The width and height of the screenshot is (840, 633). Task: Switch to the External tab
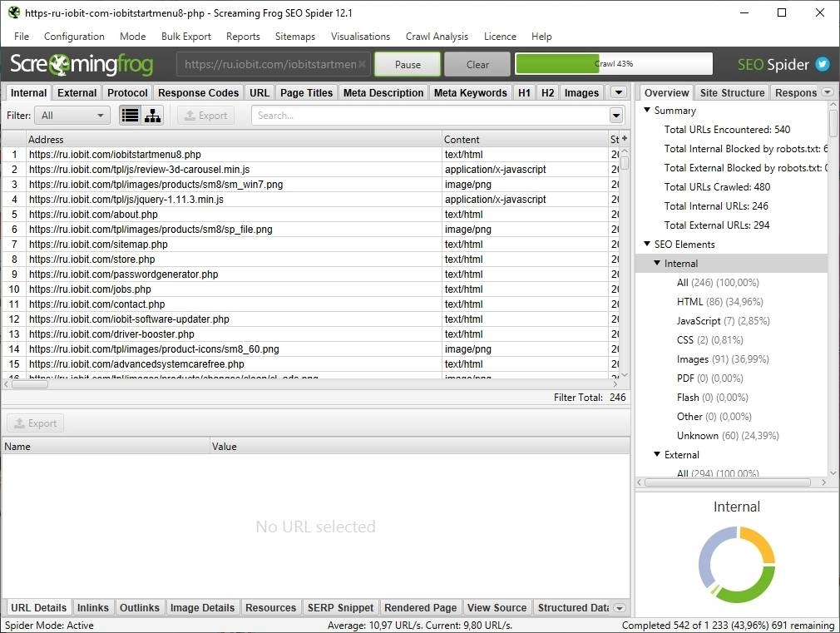tap(77, 92)
